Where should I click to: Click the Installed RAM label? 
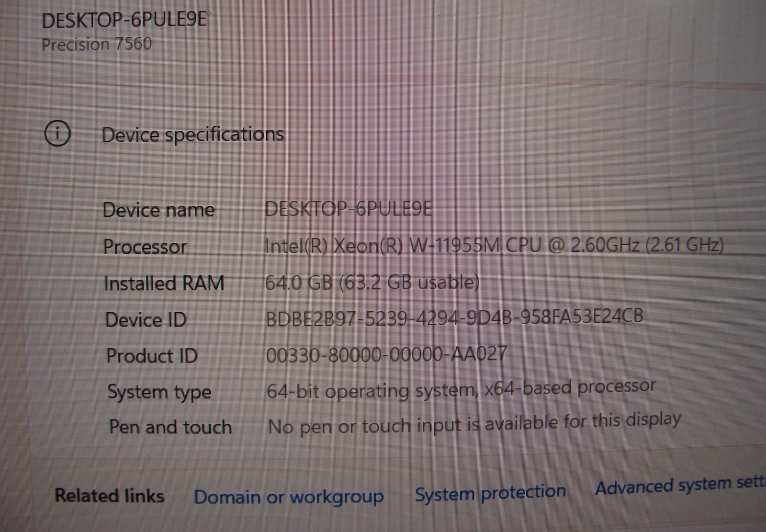(164, 283)
